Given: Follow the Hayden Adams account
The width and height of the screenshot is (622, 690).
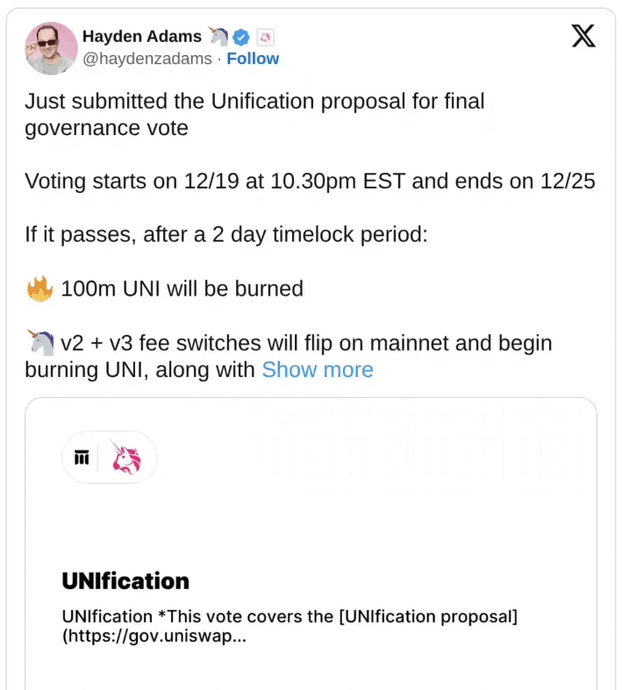Looking at the screenshot, I should tap(253, 59).
